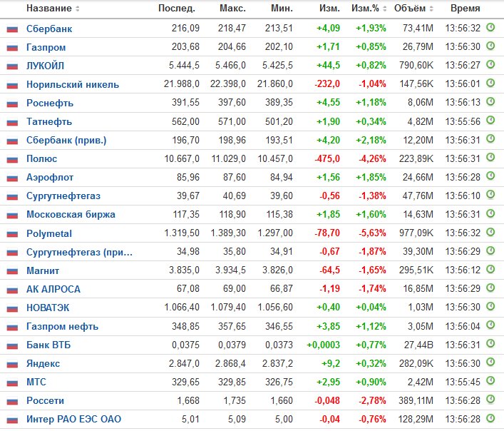Sort table by Объём column arrows
Image resolution: width=504 pixels, height=431 pixels.
431,9
